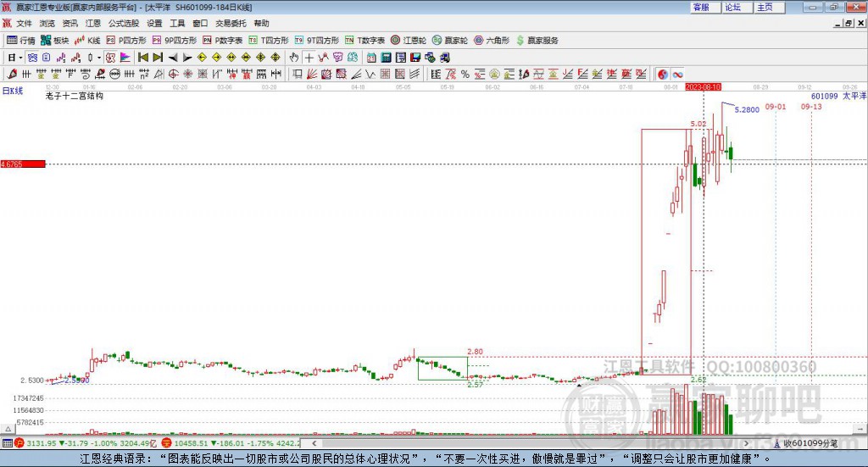Viewport: 868px width, 467px height.
Task: Launch the 江恩轮 Gann wheel
Action: click(x=409, y=41)
